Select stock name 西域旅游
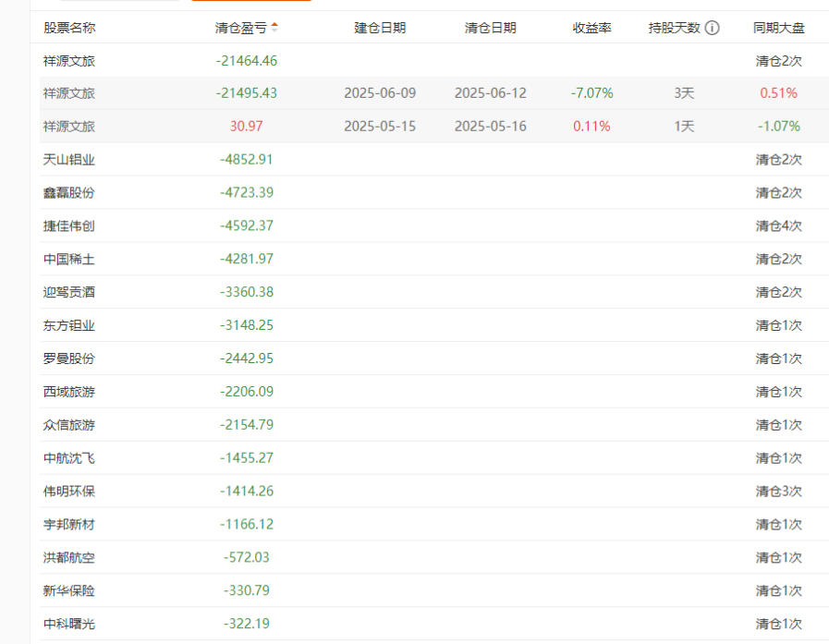Screen dimensions: 829x644 click(69, 392)
